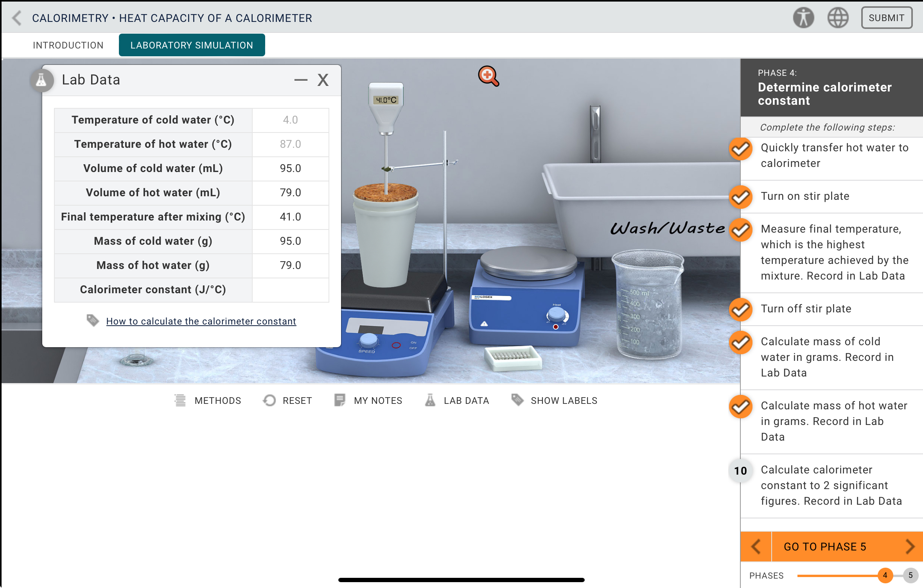Viewport: 923px width, 588px height.
Task: Open the language globe icon
Action: (838, 17)
